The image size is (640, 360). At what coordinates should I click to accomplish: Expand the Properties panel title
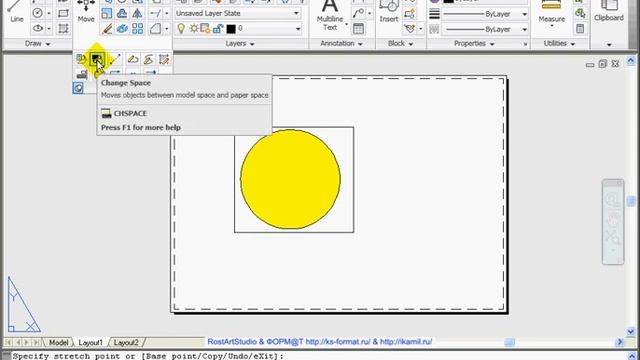click(x=474, y=43)
